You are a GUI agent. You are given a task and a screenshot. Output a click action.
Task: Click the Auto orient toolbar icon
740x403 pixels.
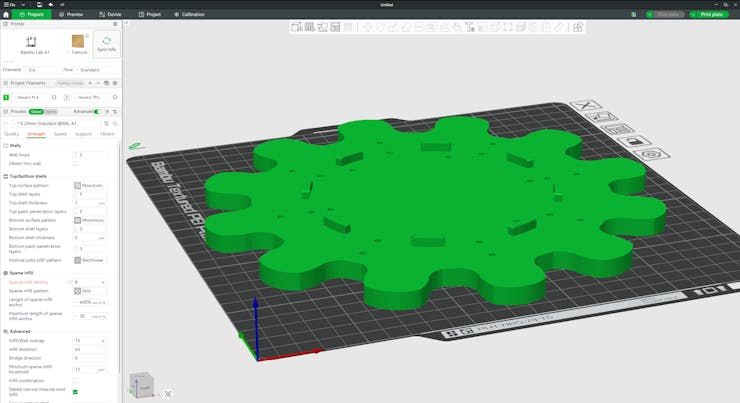pyautogui.click(x=322, y=27)
